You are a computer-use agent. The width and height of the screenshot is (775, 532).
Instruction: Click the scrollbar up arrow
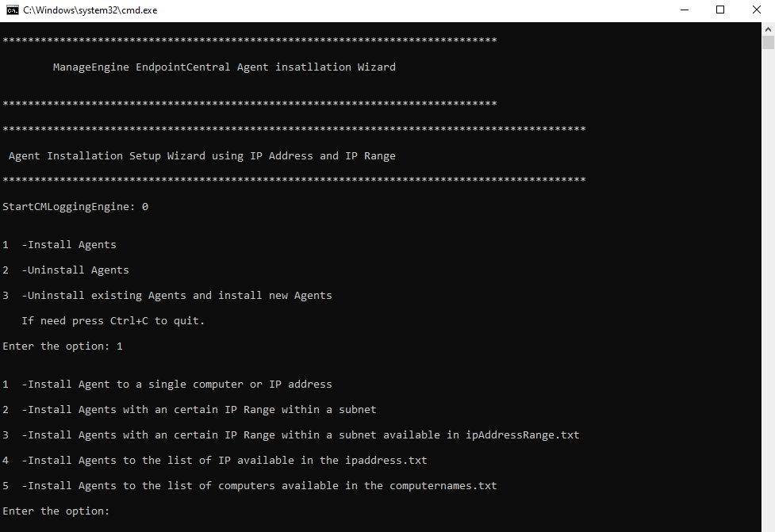point(768,29)
